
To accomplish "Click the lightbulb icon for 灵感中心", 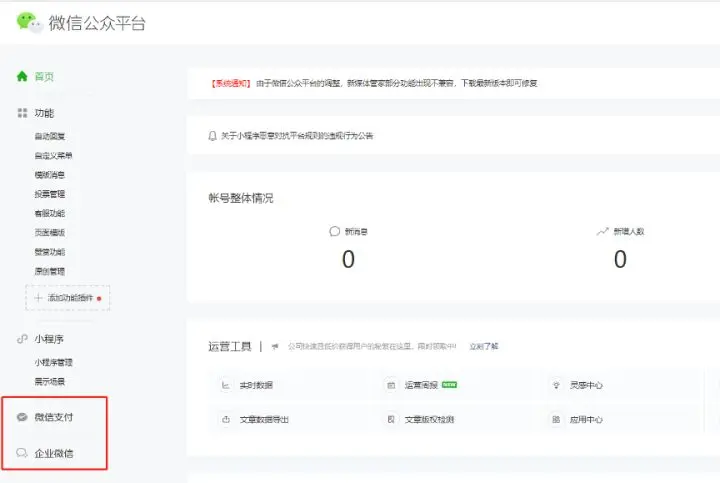I will pyautogui.click(x=556, y=385).
